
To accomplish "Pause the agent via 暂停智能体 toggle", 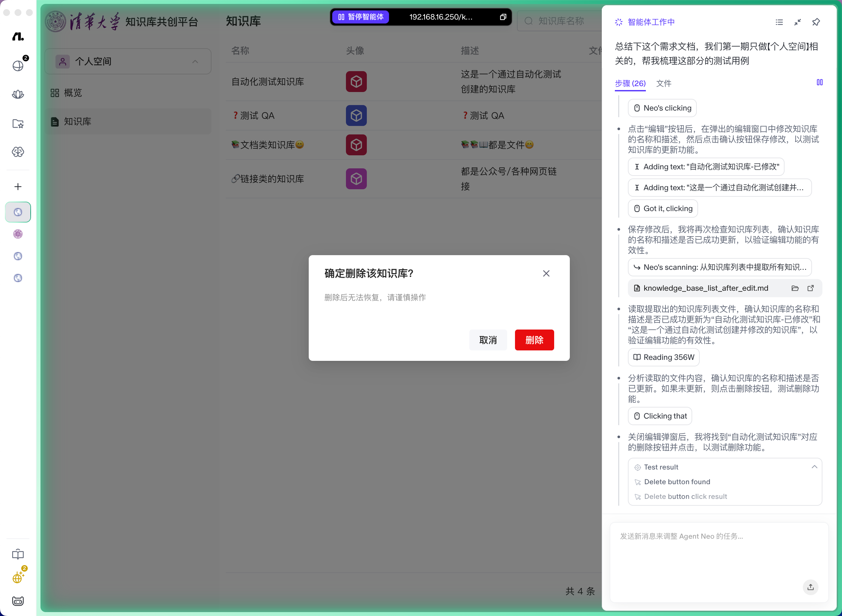I will pos(361,17).
